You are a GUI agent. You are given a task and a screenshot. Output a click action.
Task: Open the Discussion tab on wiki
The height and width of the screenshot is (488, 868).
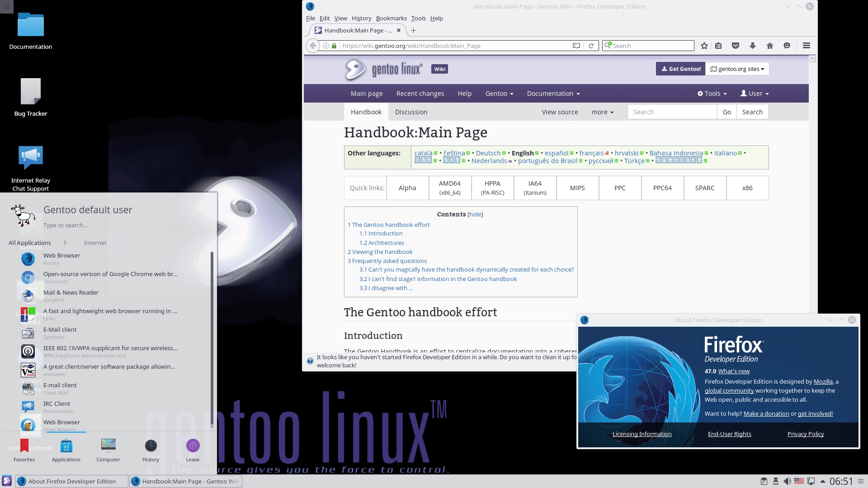coord(411,112)
